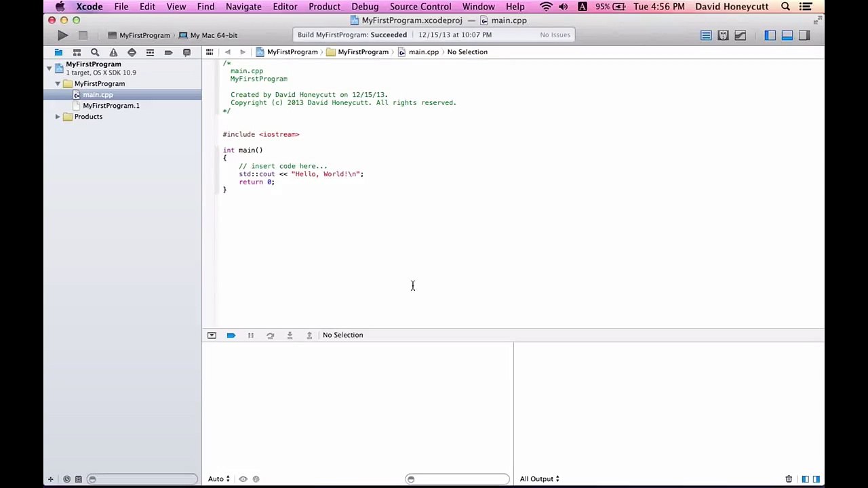The height and width of the screenshot is (488, 868).
Task: Open the MyFirstProgram scheme selector
Action: click(139, 35)
